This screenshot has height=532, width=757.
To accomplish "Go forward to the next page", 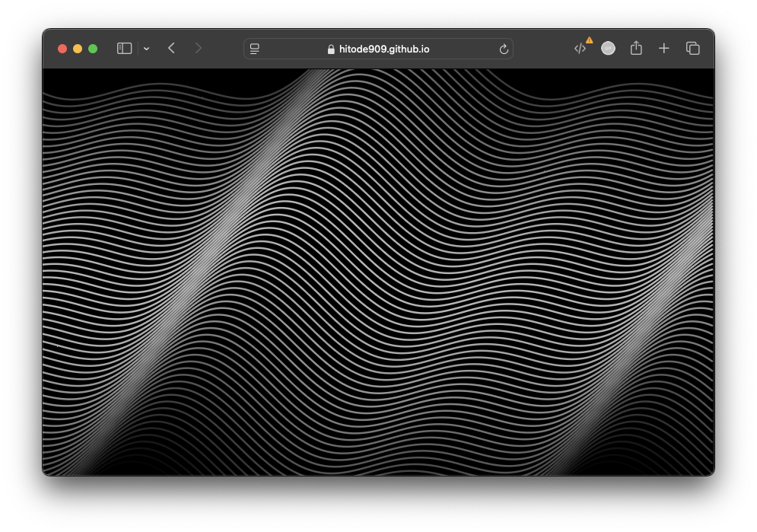I will 198,48.
